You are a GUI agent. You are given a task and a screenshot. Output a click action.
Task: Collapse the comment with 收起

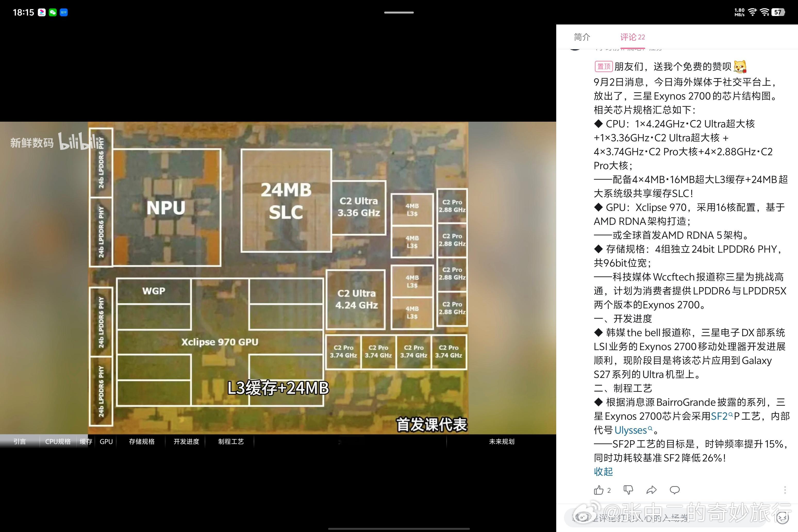(603, 472)
